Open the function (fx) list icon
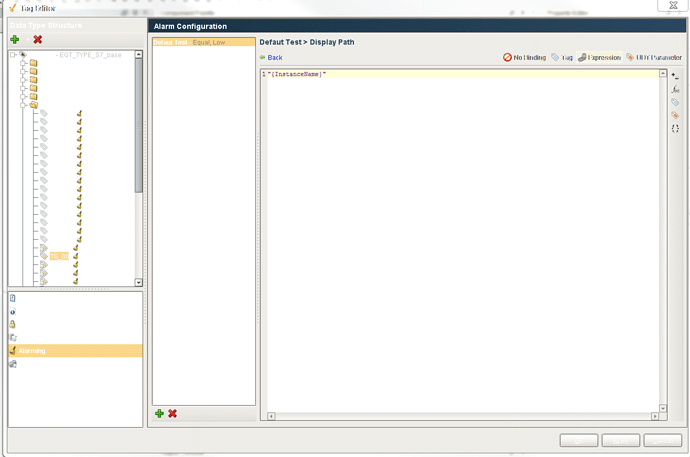The image size is (690, 457). click(675, 89)
